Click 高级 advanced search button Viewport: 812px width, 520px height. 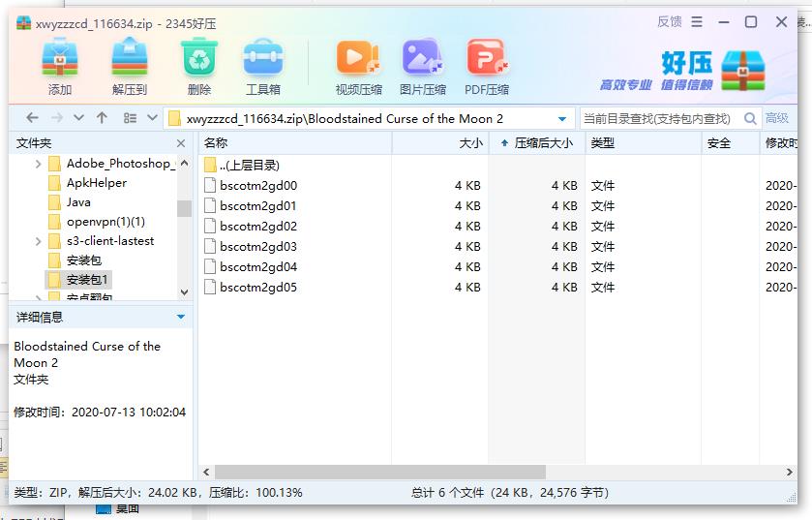point(777,118)
